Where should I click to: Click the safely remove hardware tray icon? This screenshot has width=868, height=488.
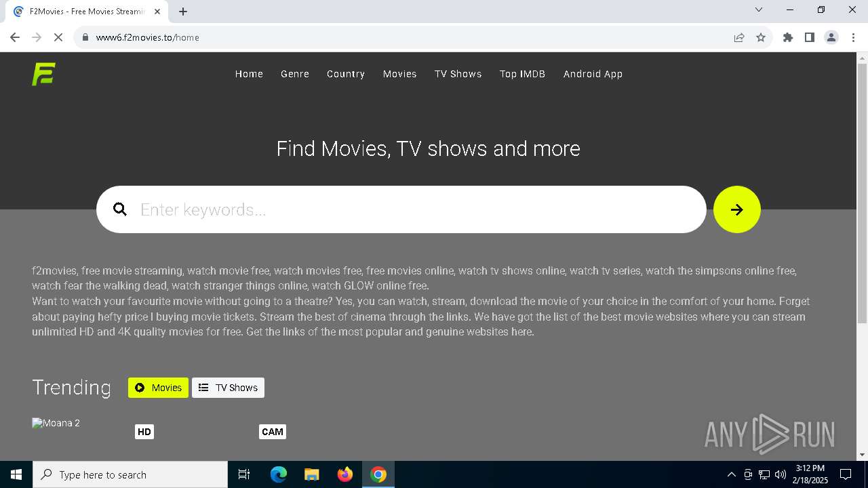[x=748, y=474]
